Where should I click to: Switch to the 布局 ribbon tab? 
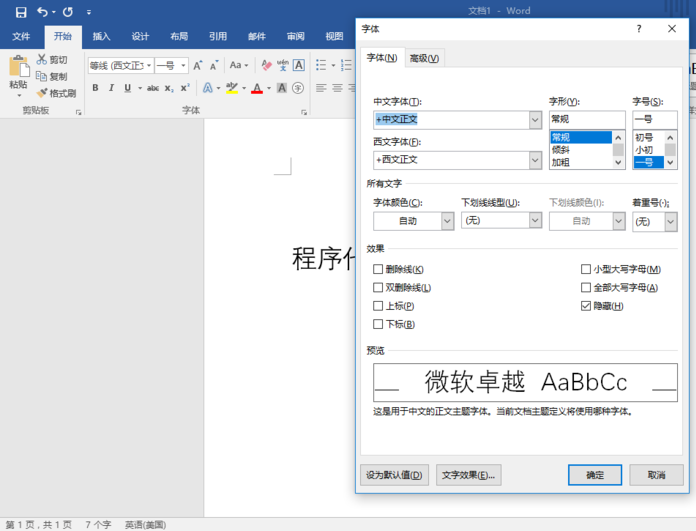point(179,36)
